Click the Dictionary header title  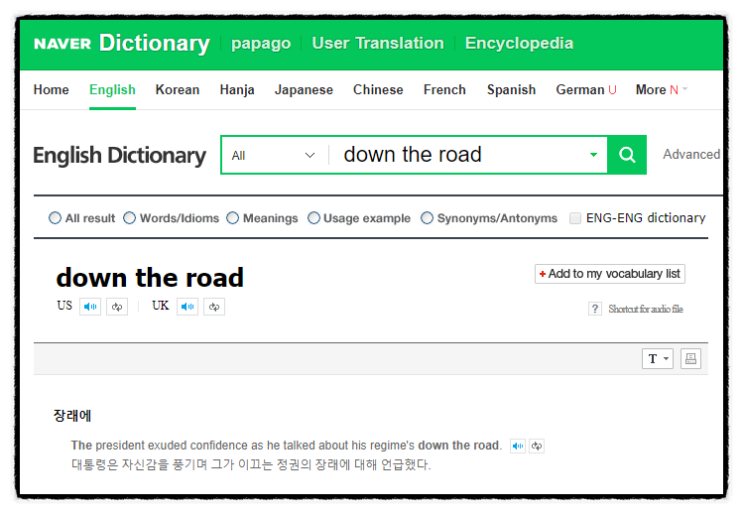(154, 44)
